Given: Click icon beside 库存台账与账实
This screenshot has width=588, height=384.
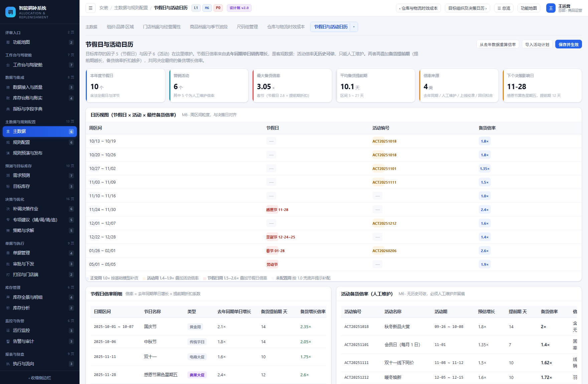Looking at the screenshot, I should tap(8, 98).
